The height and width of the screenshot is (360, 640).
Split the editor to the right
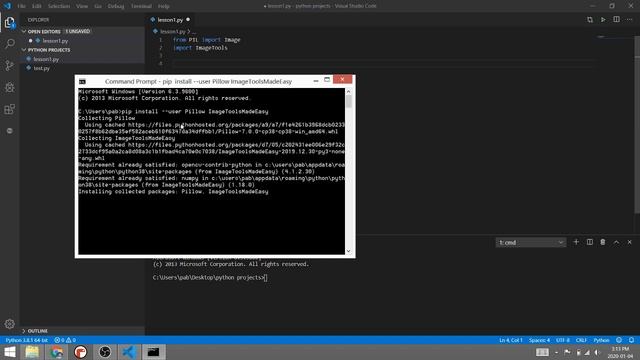click(x=616, y=20)
